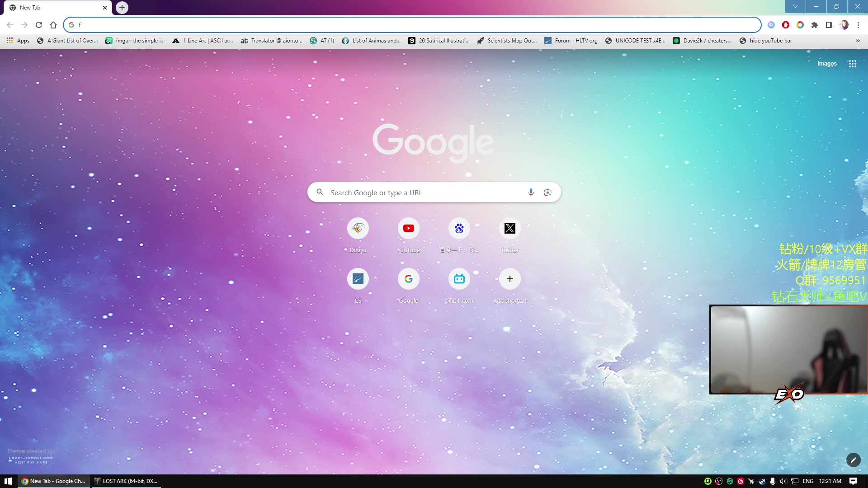Click the voice search microphone icon
868x488 pixels.
(x=531, y=192)
